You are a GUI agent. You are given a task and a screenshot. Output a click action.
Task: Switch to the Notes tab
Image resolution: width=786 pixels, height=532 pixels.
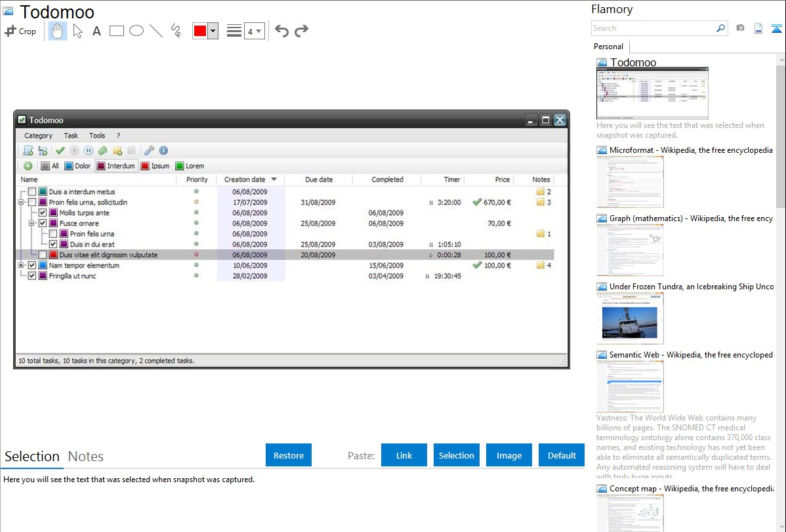pyautogui.click(x=86, y=457)
